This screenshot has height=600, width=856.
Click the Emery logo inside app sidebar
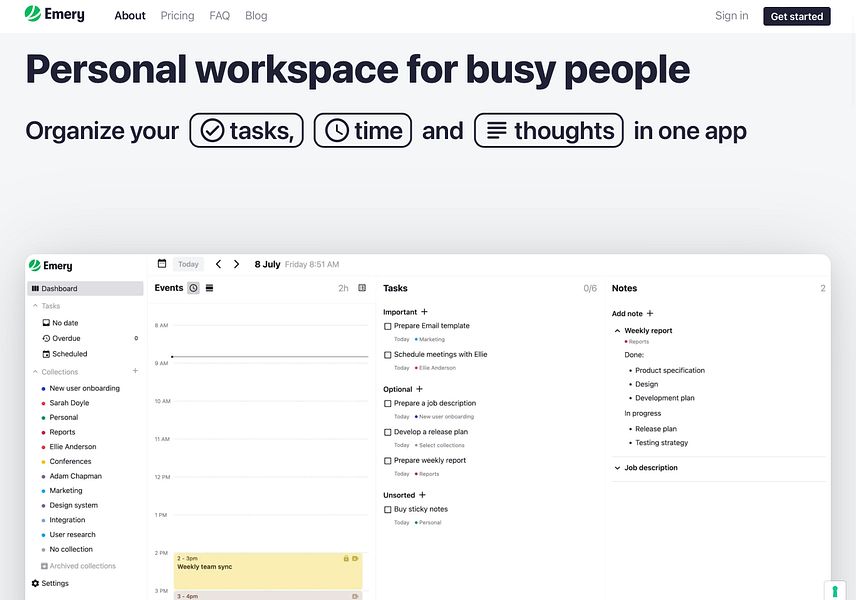[51, 265]
